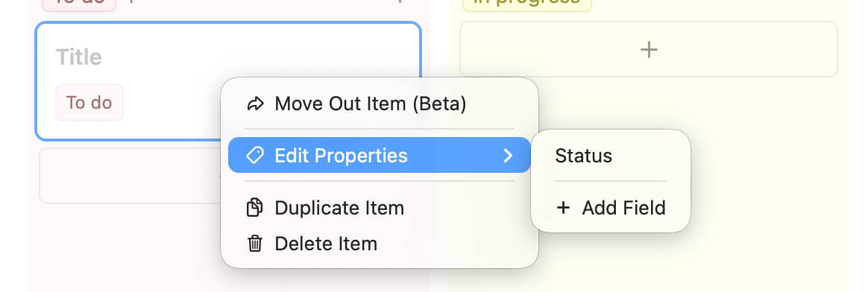
Task: Click the copy icon beside Duplicate Item
Action: click(x=254, y=208)
